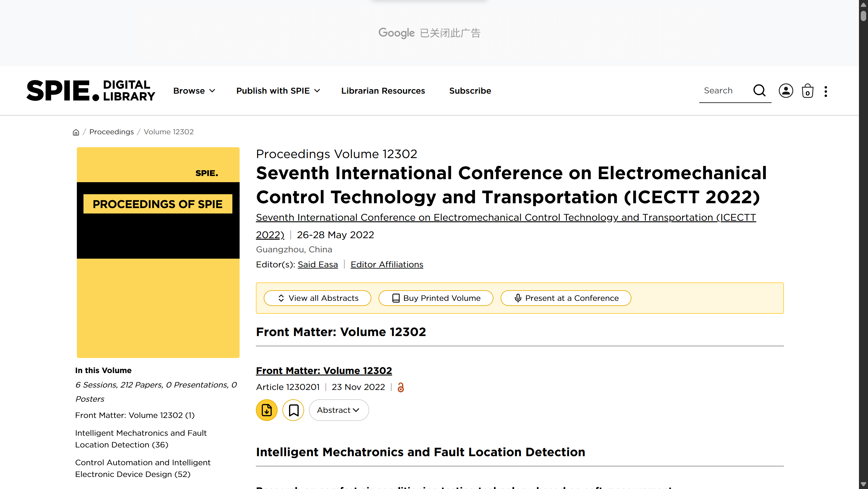Show Editor Affiliations
The width and height of the screenshot is (868, 489).
[387, 265]
